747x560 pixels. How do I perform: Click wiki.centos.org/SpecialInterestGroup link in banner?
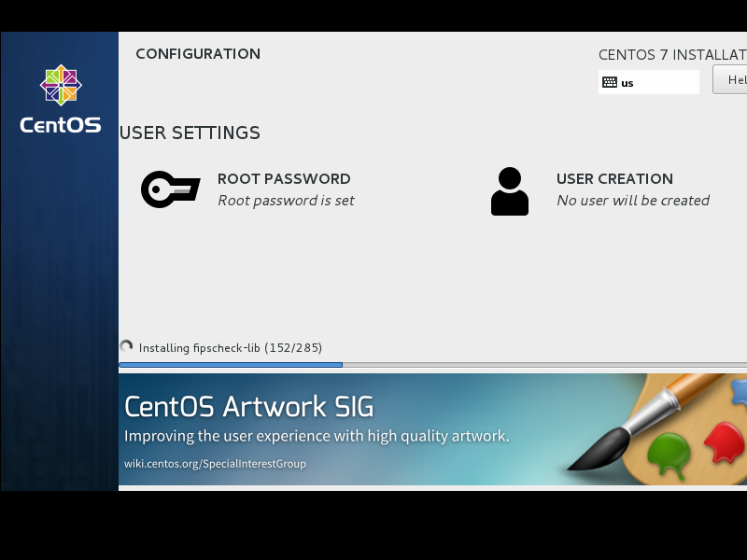216,463
